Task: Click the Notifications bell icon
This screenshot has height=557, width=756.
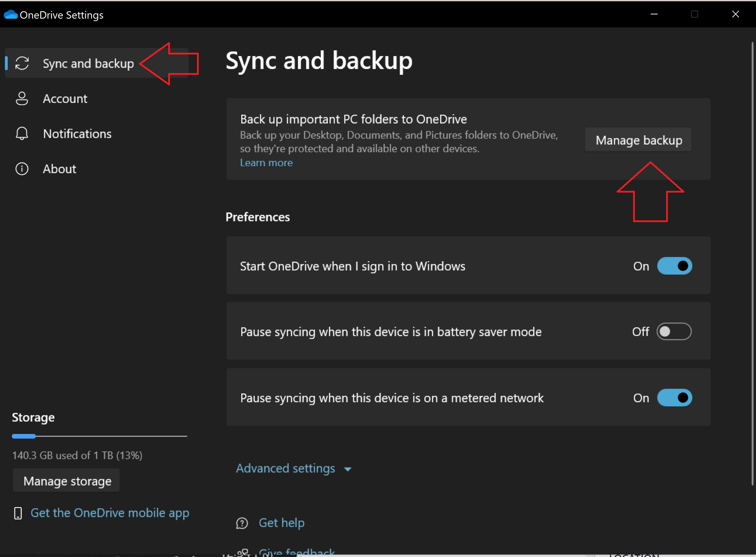Action: [x=22, y=134]
